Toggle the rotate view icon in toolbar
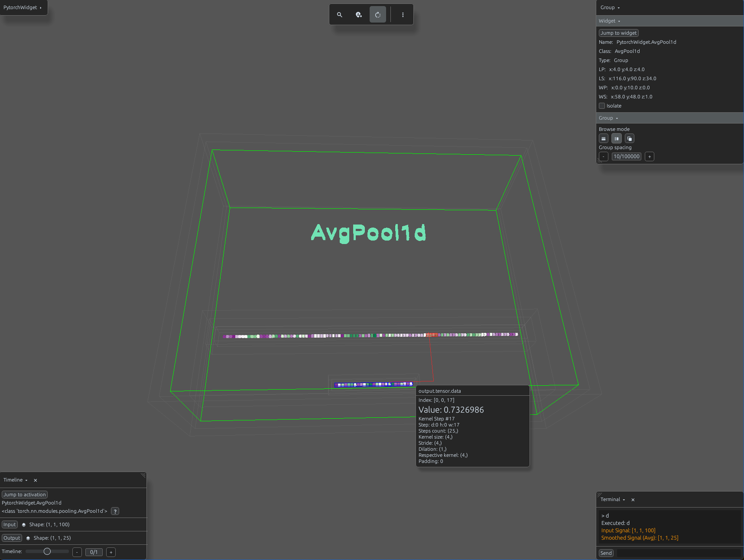The image size is (744, 560). pos(378,15)
